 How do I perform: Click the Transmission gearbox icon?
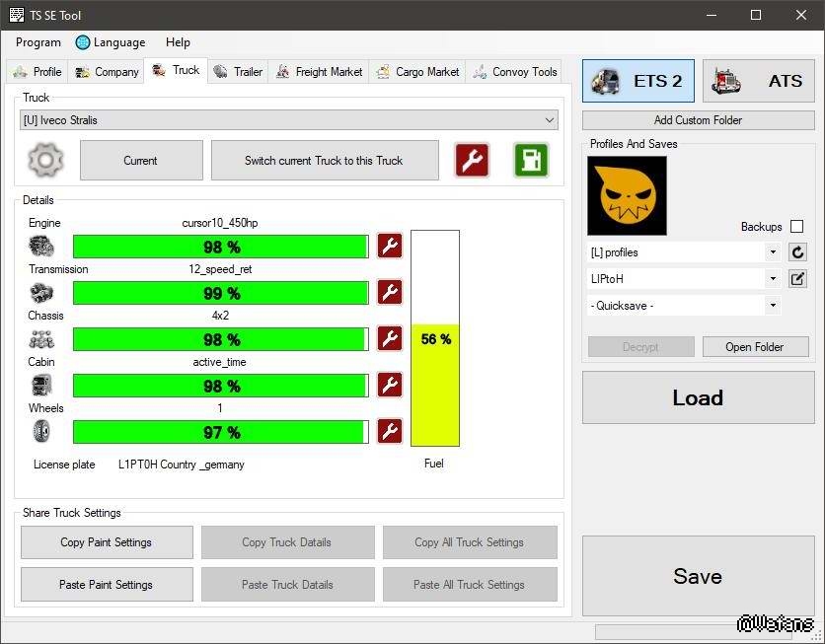41,293
